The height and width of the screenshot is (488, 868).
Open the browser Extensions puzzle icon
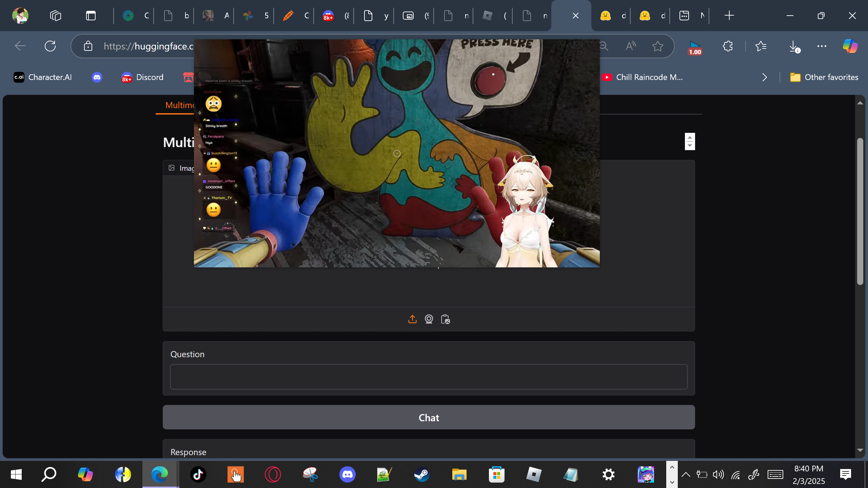coord(728,46)
